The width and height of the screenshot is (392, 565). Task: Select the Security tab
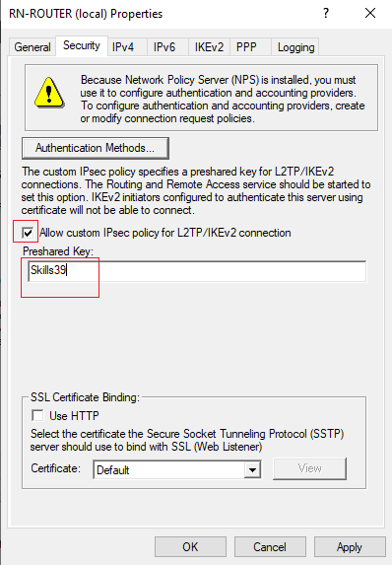coord(82,45)
